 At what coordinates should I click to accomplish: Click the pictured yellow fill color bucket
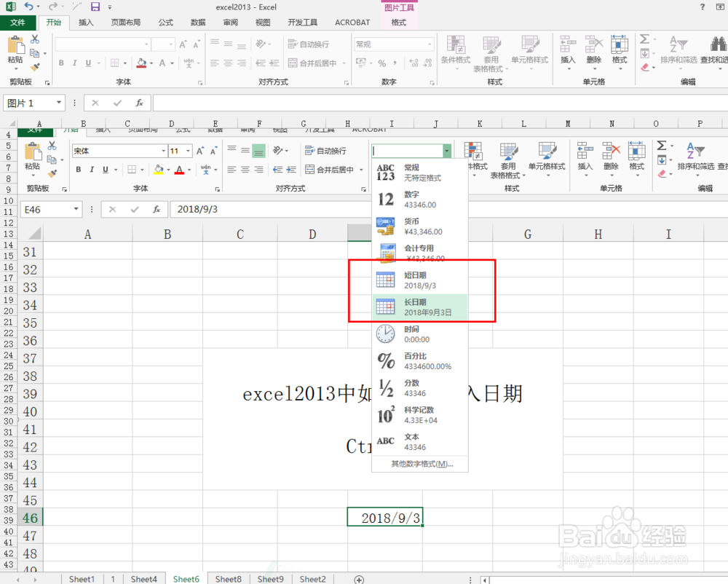click(159, 170)
